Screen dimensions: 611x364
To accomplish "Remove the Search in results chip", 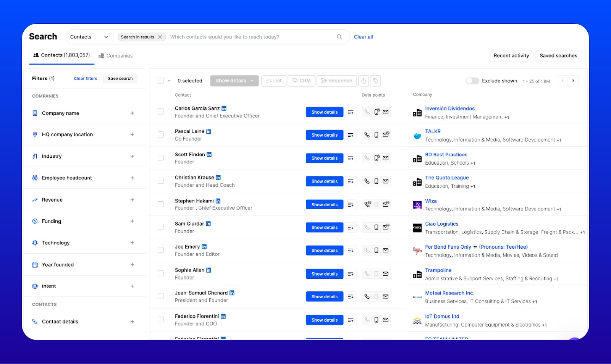I will pos(160,37).
